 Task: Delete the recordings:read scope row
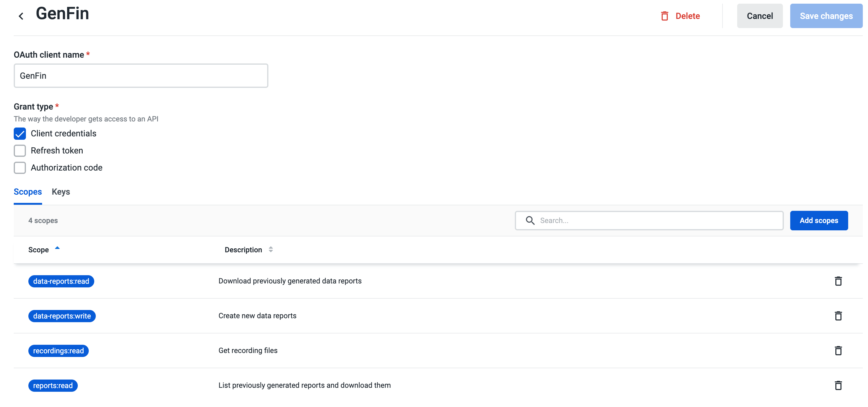838,350
